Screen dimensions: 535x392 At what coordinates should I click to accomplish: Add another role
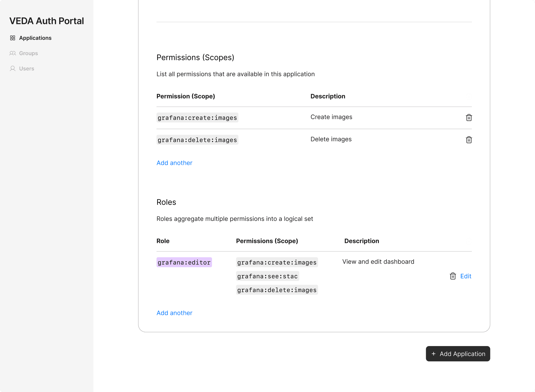click(x=174, y=313)
